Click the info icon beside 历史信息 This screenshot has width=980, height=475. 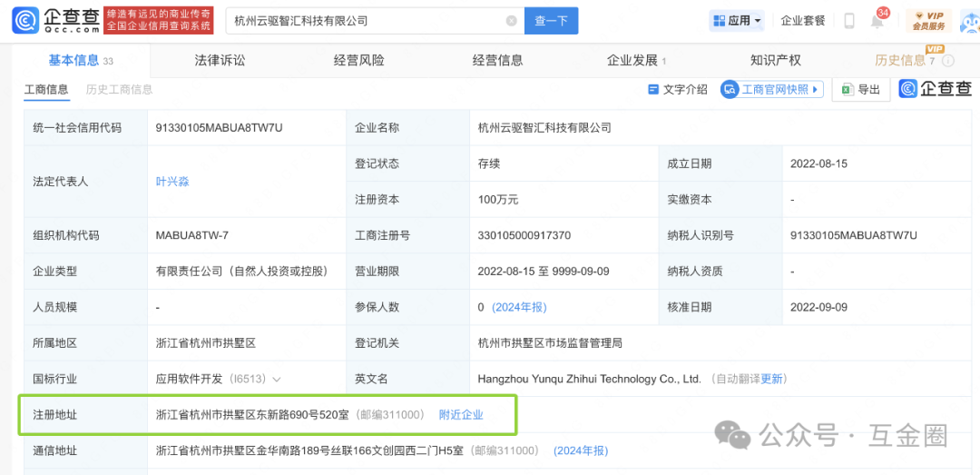948,61
